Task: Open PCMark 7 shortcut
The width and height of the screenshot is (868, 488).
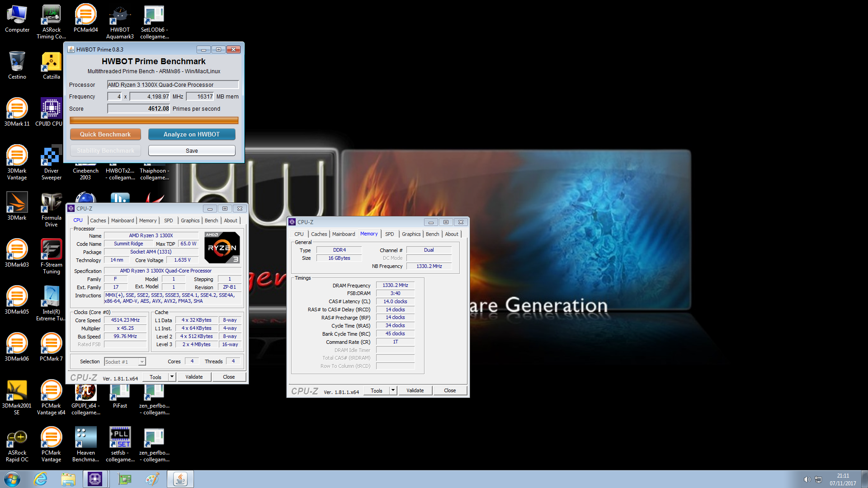Action: coord(51,348)
